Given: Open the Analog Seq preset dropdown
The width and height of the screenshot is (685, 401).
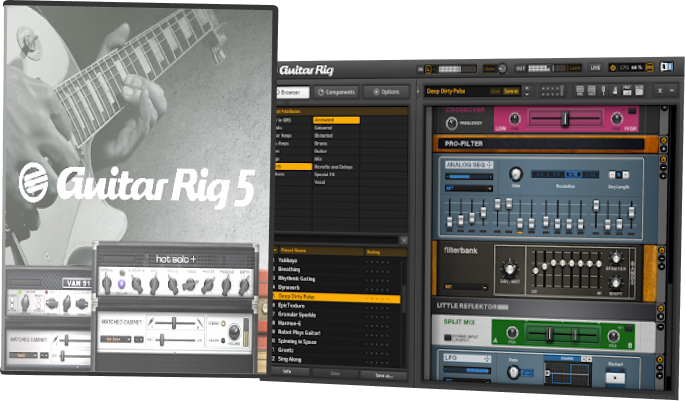Looking at the screenshot, I should (x=469, y=188).
